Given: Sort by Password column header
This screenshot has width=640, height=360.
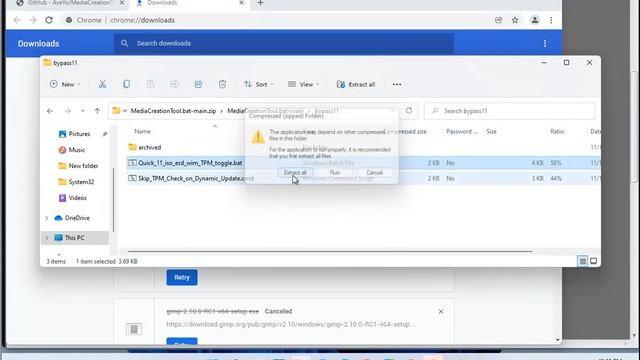Looking at the screenshot, I should pyautogui.click(x=462, y=131).
